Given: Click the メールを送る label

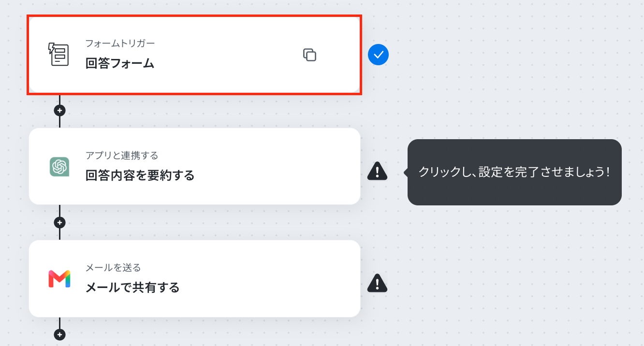Looking at the screenshot, I should 113,268.
